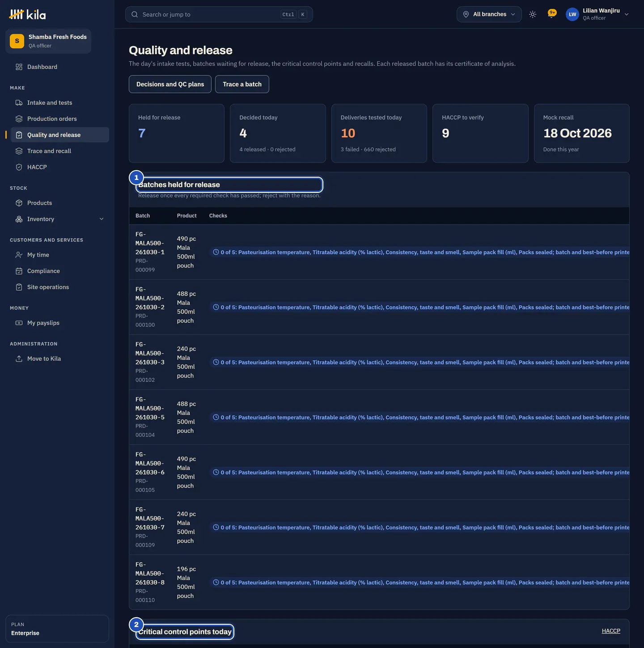Click the Production orders layers icon

pyautogui.click(x=19, y=119)
